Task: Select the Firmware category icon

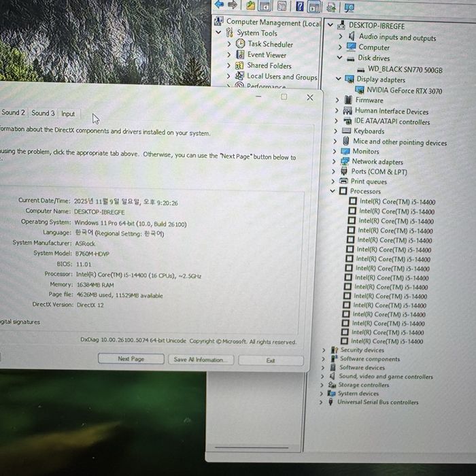Action: (348, 99)
